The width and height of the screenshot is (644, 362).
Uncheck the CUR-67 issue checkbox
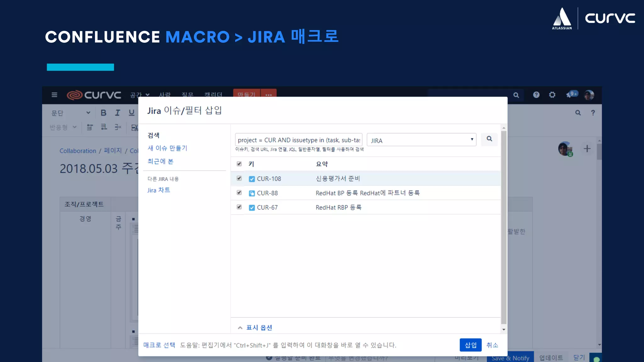tap(239, 207)
